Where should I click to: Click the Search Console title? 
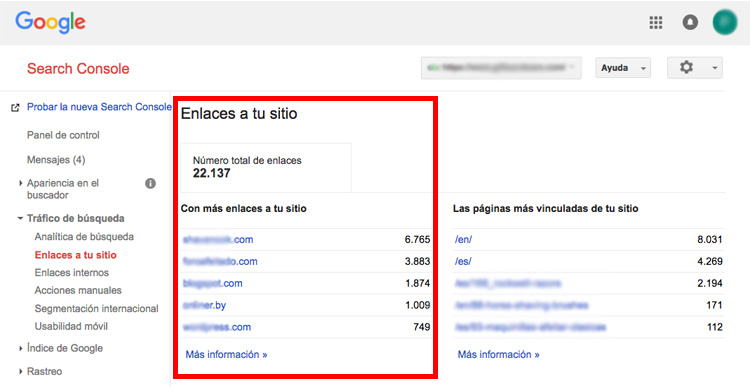point(78,68)
